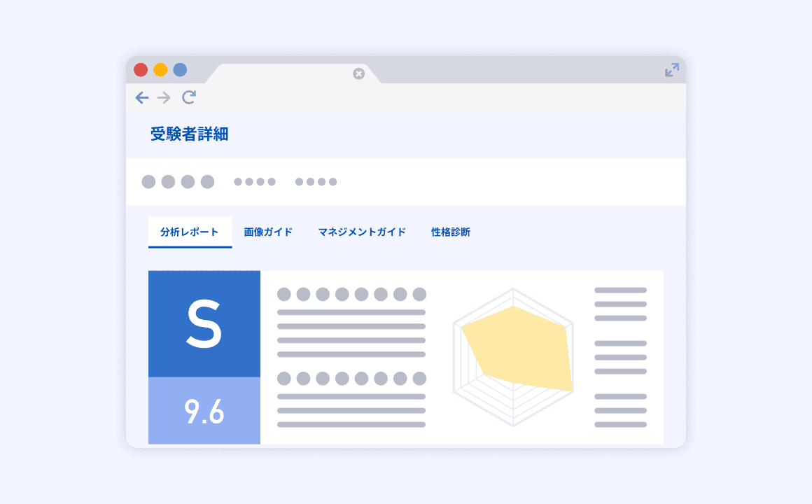The image size is (812, 504).
Task: Click the blue window control dot
Action: tap(180, 70)
